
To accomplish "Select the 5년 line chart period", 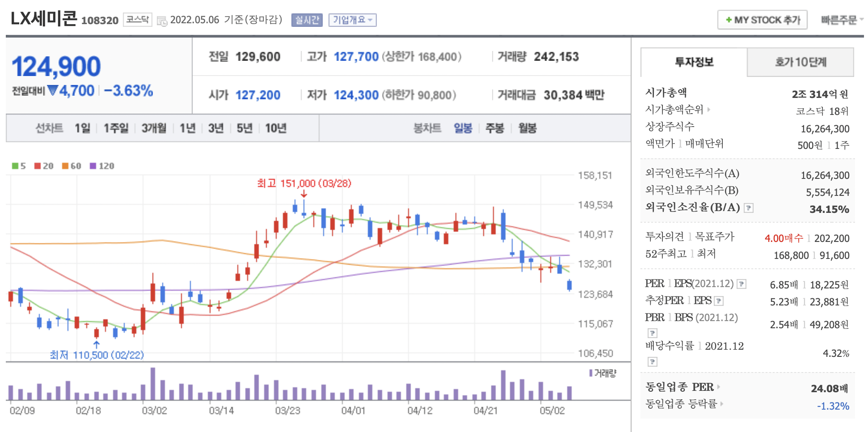I will tap(244, 128).
